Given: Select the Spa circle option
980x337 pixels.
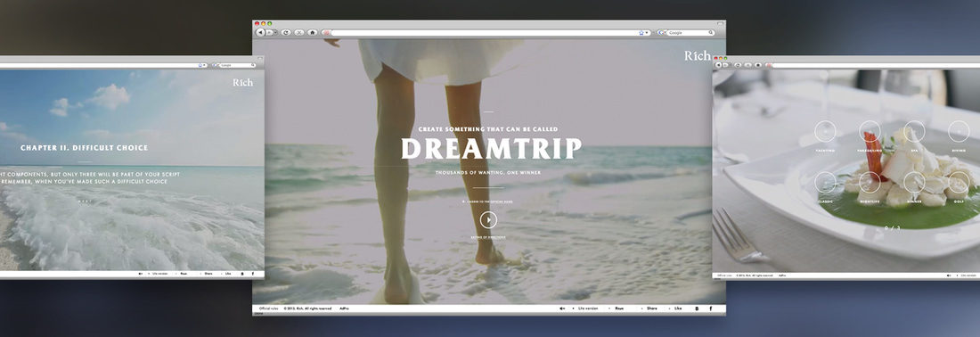Looking at the screenshot, I should pos(914,131).
